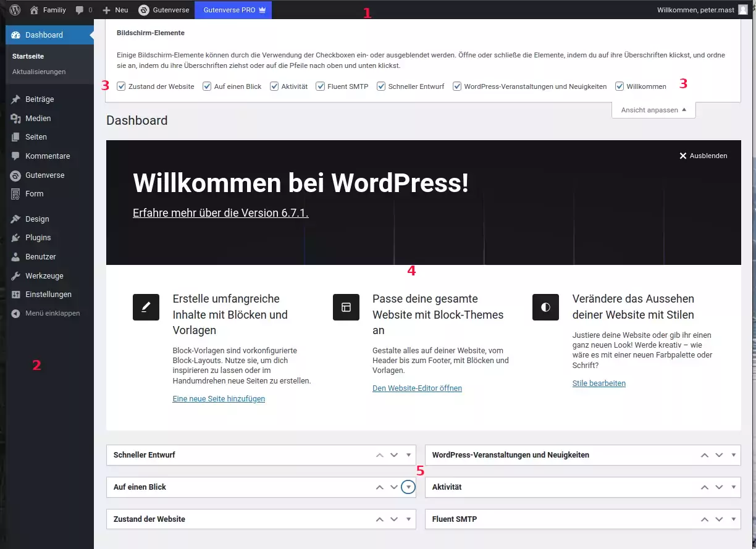The width and height of the screenshot is (756, 549).
Task: Click the Gutenverse logo icon in admin bar
Action: click(144, 10)
